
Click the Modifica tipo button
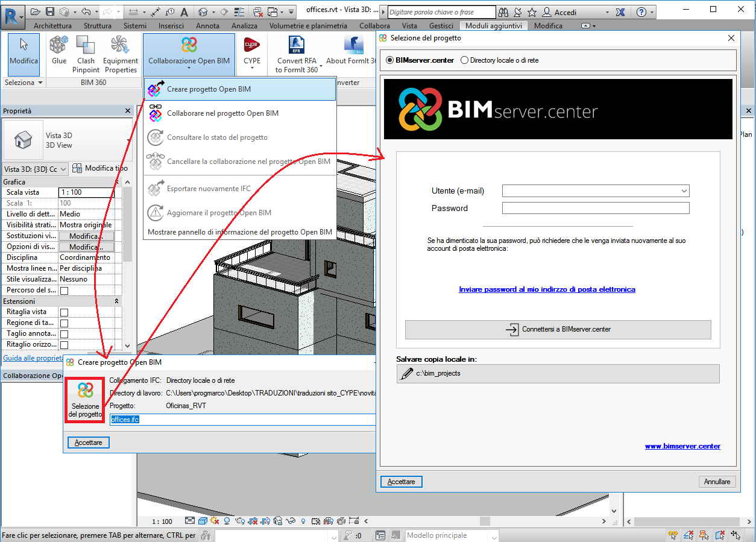pos(100,169)
